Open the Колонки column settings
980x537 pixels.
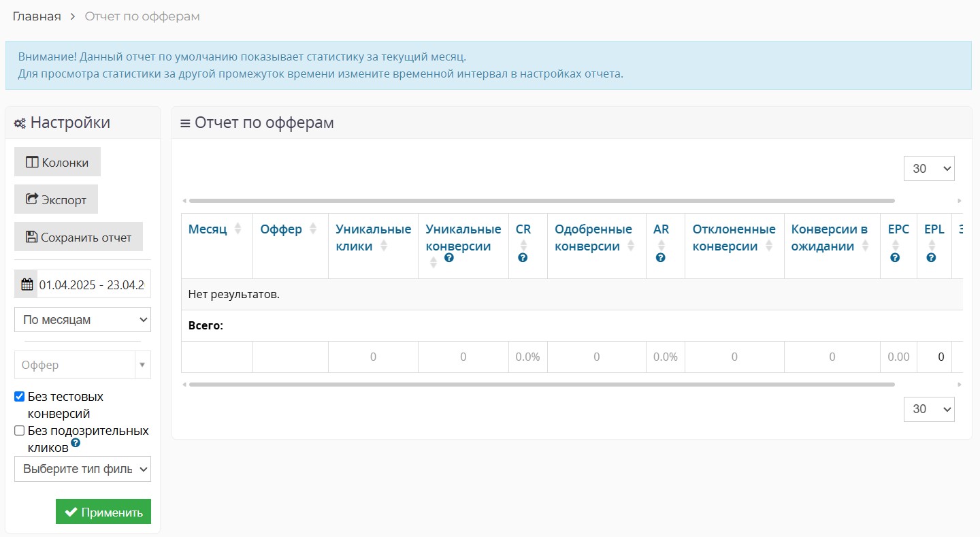57,162
